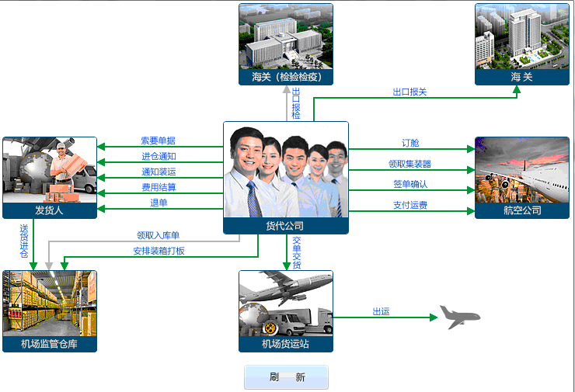The width and height of the screenshot is (575, 392).
Task: Click the 发货人 caption bar
Action: (x=50, y=210)
